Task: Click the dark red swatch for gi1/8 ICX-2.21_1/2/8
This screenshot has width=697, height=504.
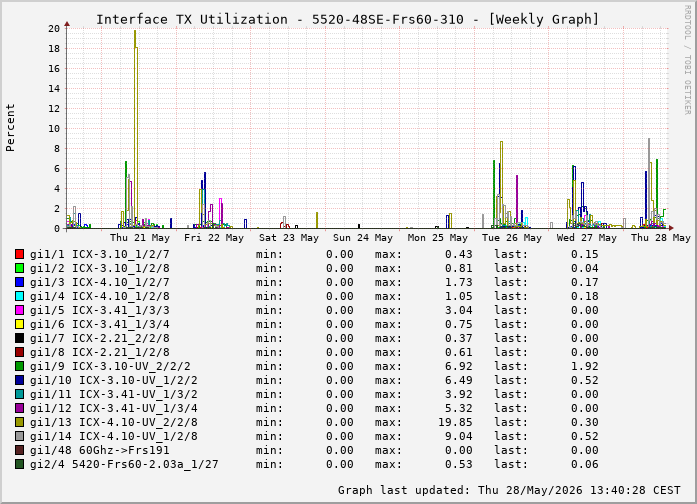Action: tap(19, 352)
